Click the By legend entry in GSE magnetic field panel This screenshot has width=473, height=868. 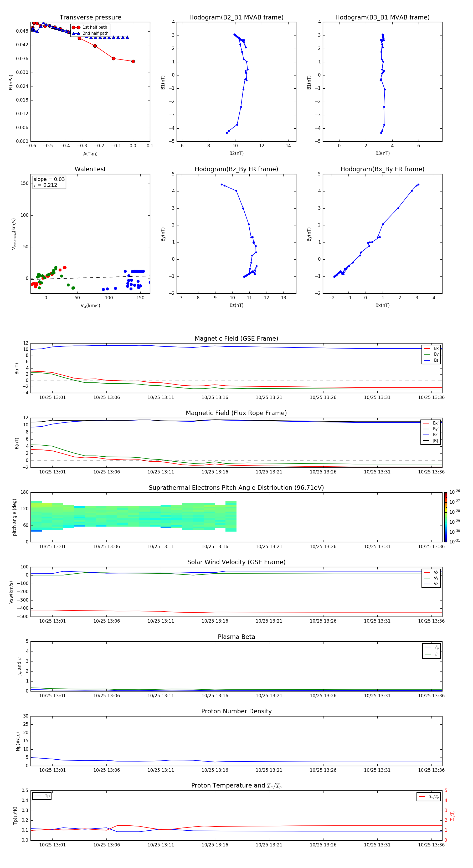431,354
